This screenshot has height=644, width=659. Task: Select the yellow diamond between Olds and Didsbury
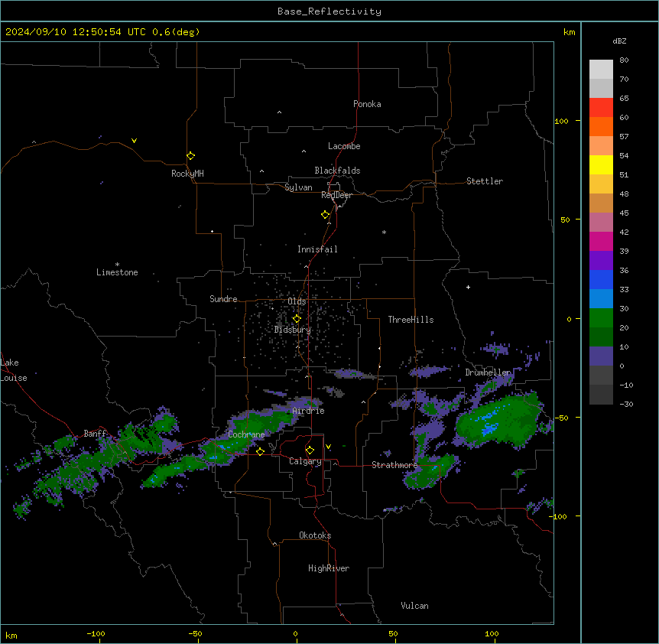pyautogui.click(x=297, y=318)
